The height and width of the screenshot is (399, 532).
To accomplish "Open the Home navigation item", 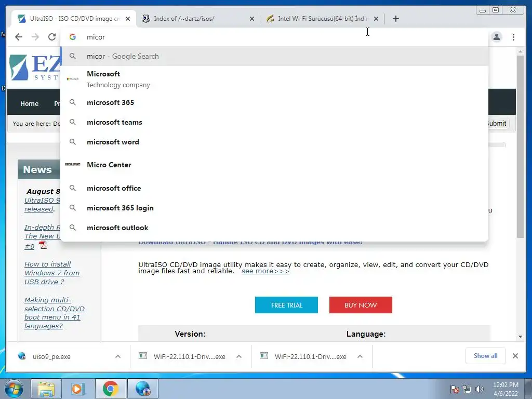I will pos(29,103).
